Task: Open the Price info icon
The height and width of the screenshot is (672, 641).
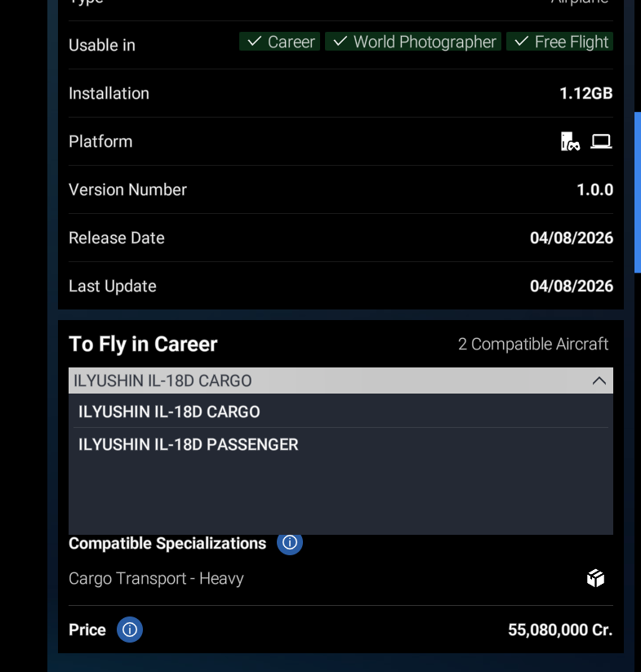Action: [130, 630]
